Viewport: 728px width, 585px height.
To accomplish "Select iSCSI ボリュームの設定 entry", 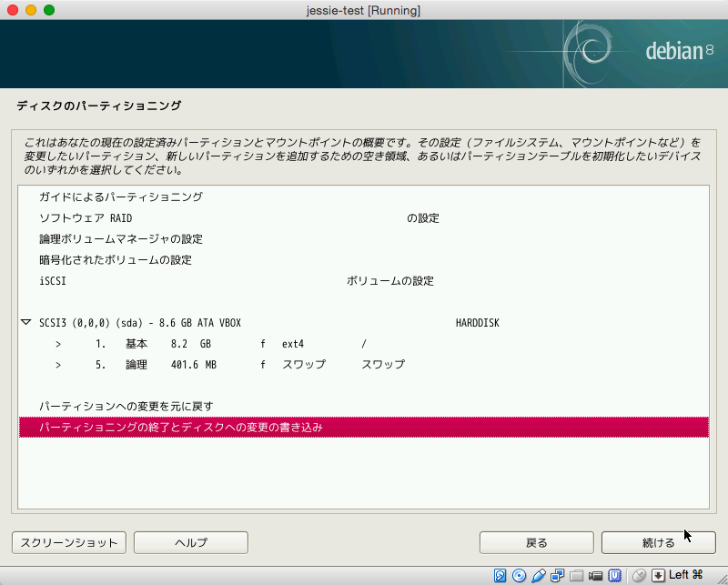I will click(363, 280).
